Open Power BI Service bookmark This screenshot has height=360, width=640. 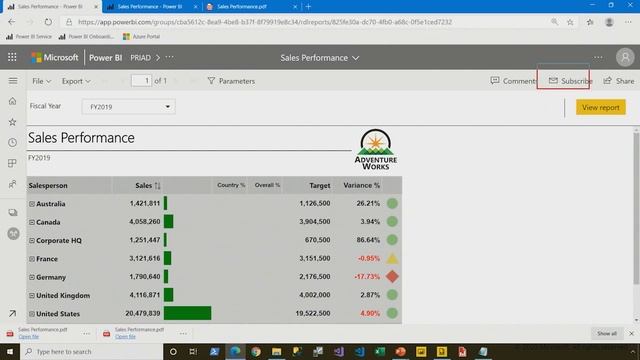click(29, 36)
